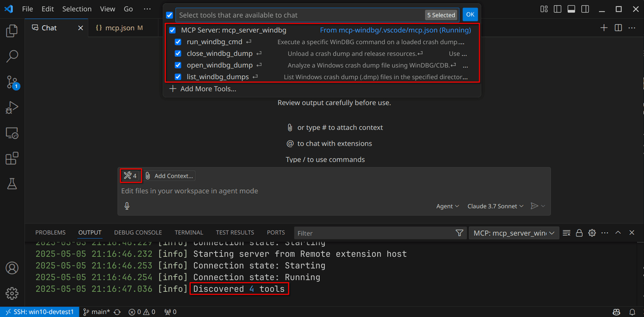Synchronize changes icon in status bar
Viewport: 644px width, 317px height.
[x=117, y=312]
